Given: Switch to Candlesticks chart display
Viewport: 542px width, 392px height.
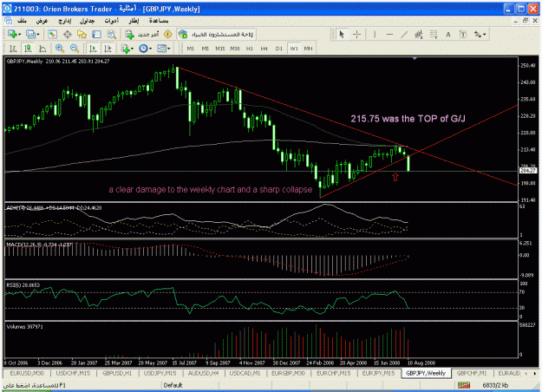Looking at the screenshot, I should 28,49.
